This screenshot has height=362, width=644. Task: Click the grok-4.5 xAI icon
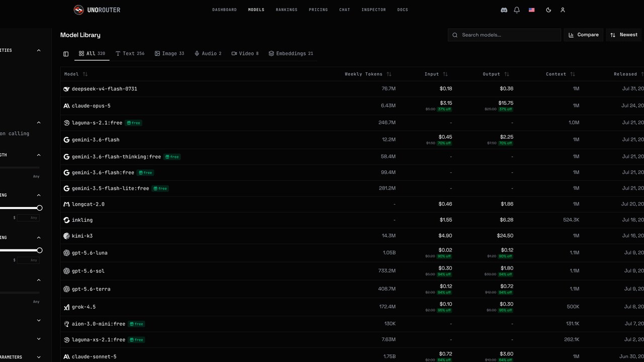click(x=66, y=307)
